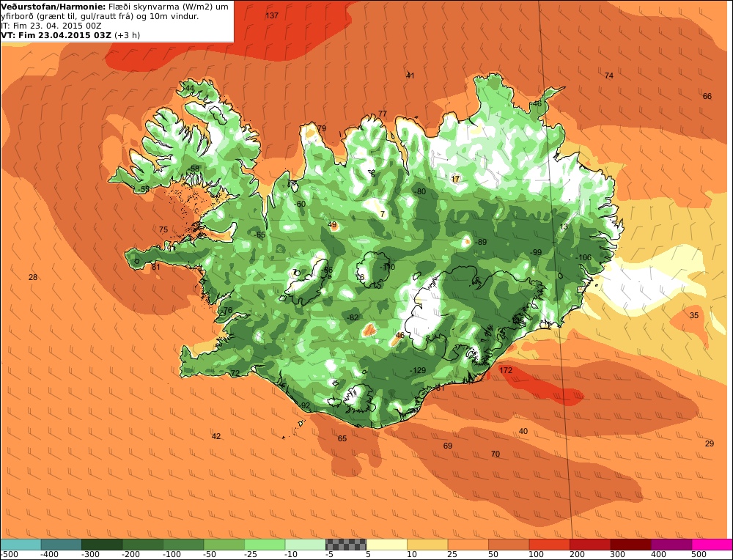Click the '-106' value near the east coast

[x=583, y=257]
